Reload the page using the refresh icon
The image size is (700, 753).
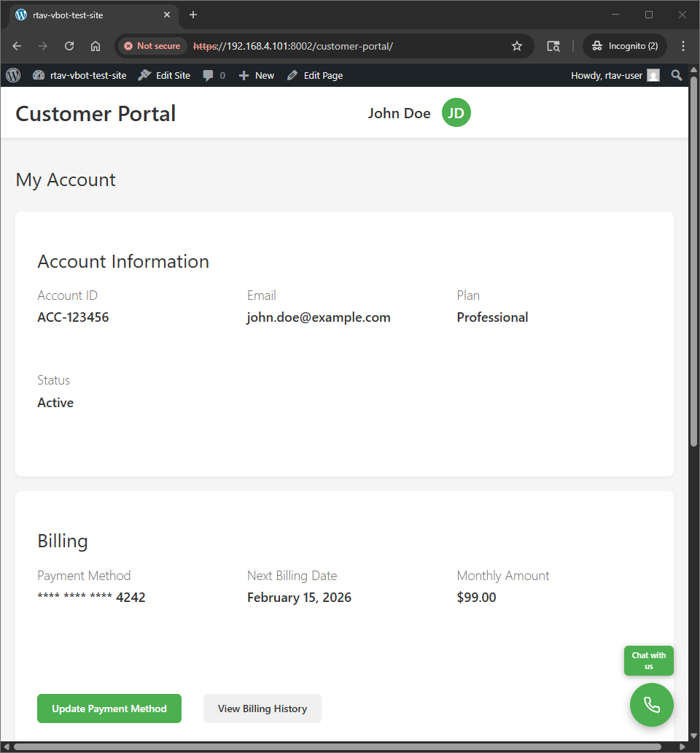69,46
